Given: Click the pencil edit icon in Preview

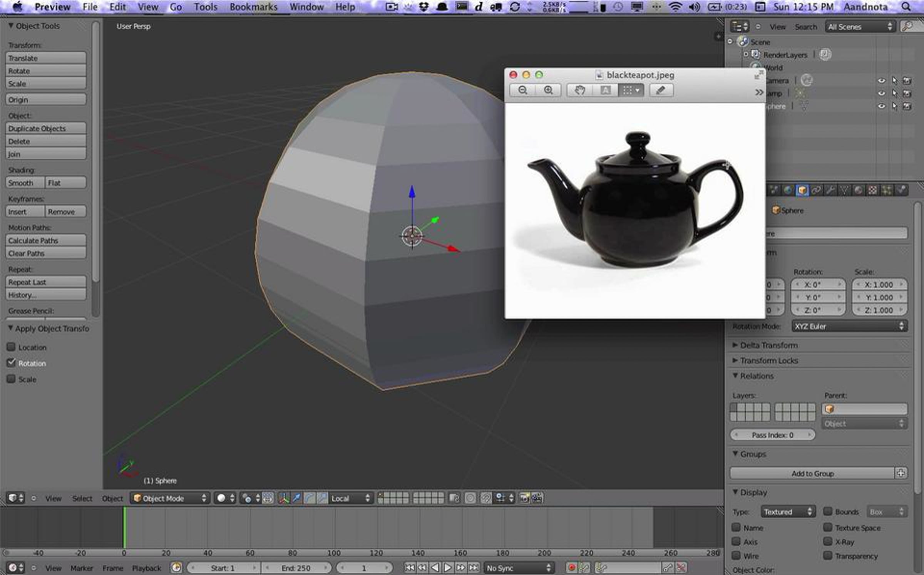Looking at the screenshot, I should pos(661,91).
